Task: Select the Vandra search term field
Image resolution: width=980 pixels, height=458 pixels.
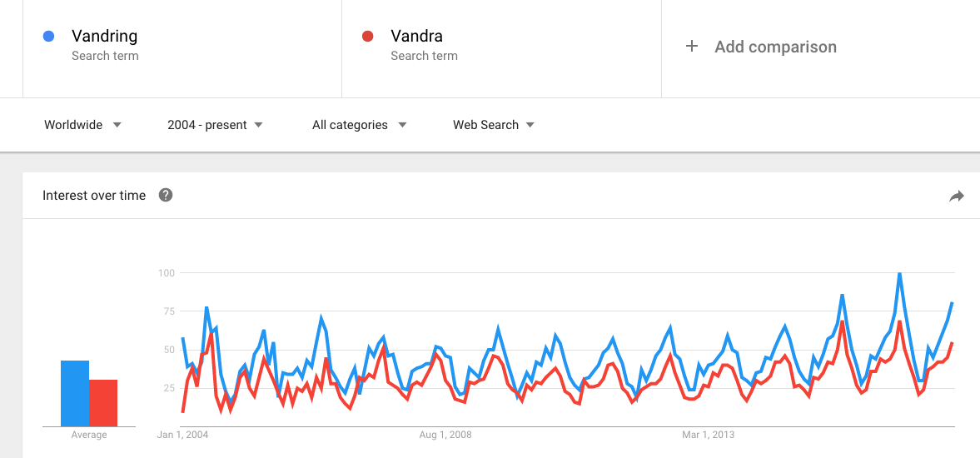Action: [x=501, y=49]
